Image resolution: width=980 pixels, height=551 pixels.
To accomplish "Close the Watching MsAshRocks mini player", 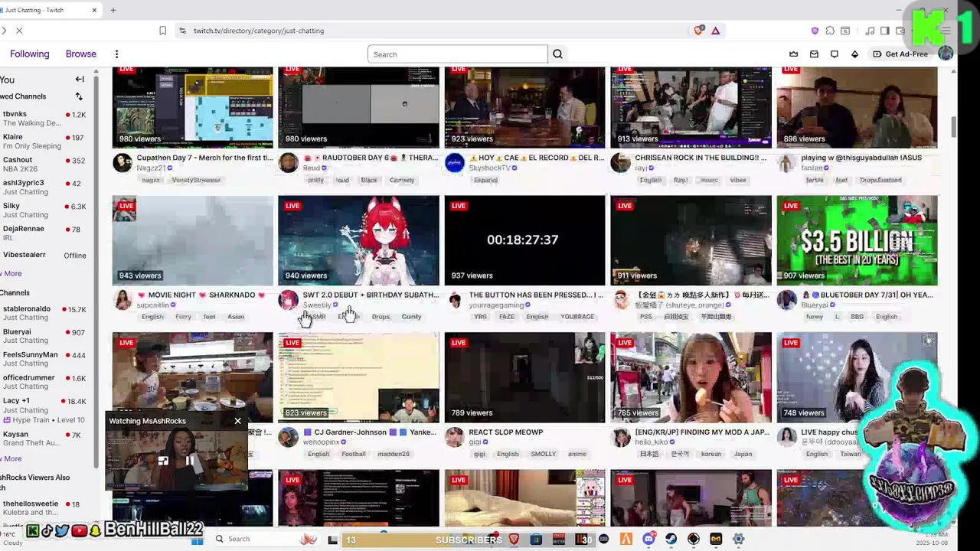I will pyautogui.click(x=237, y=421).
